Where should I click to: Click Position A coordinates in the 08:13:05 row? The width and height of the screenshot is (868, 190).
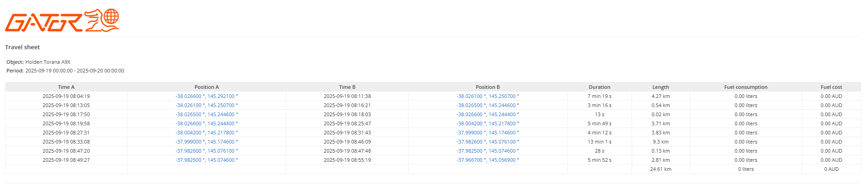206,105
